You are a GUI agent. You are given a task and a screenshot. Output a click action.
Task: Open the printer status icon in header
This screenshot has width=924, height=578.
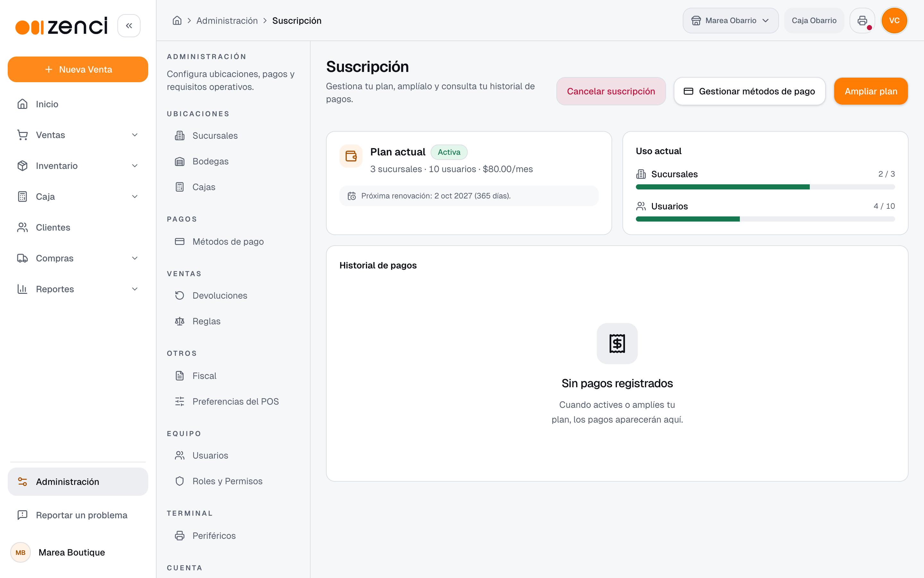click(x=862, y=21)
